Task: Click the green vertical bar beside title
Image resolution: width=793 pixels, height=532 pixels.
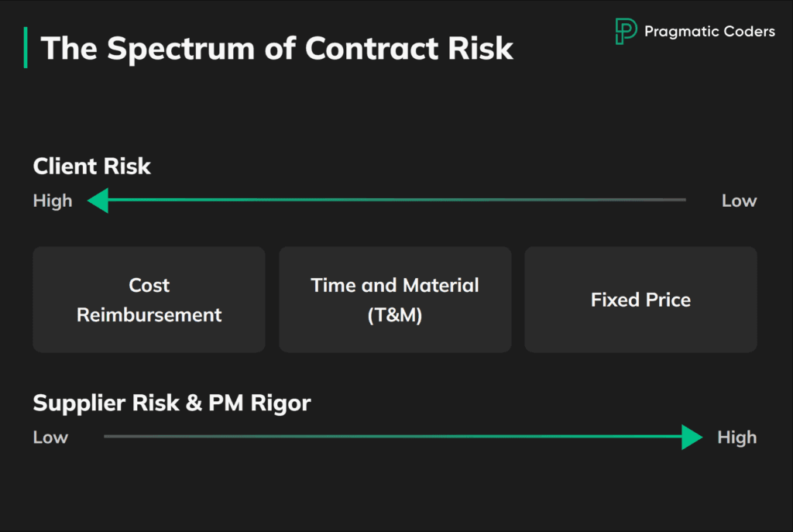Action: [x=26, y=47]
